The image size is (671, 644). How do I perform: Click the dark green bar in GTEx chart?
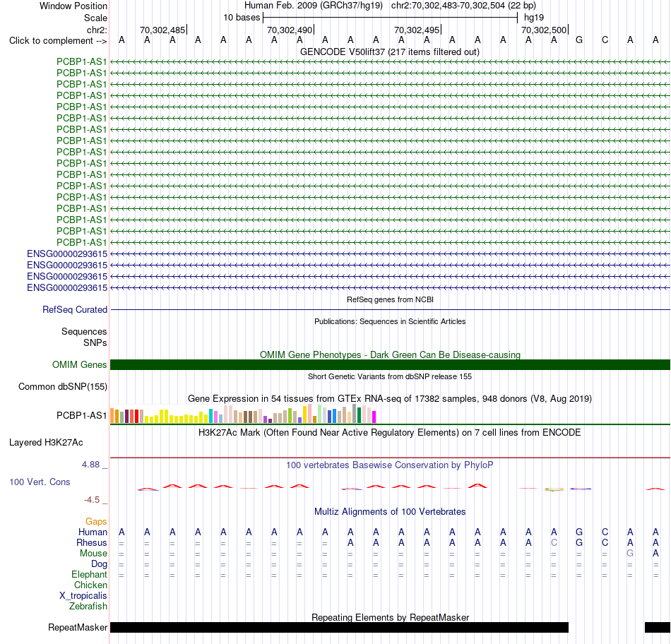point(359,415)
